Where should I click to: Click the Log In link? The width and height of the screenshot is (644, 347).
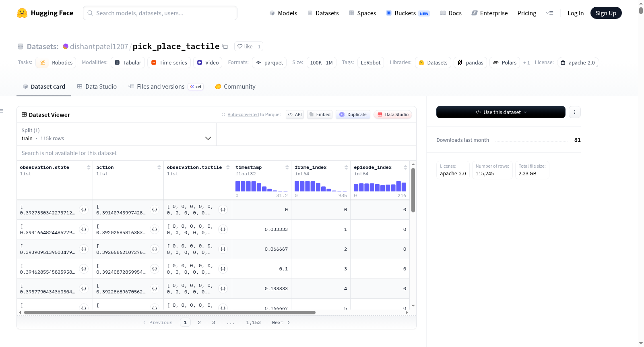(x=576, y=13)
